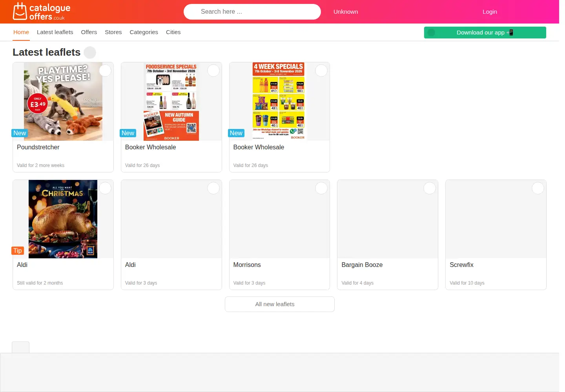Click the round button on Foodservice Specials card
The image size is (565, 392).
click(213, 71)
